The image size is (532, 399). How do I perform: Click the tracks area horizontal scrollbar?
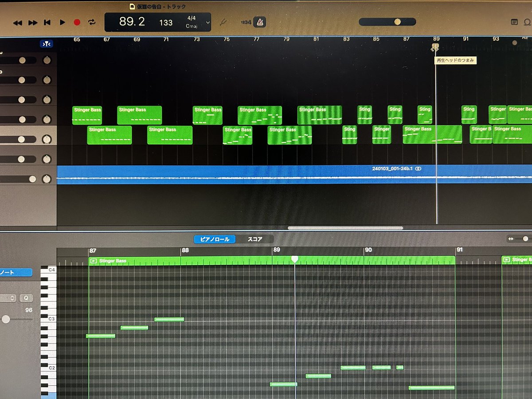(x=345, y=228)
